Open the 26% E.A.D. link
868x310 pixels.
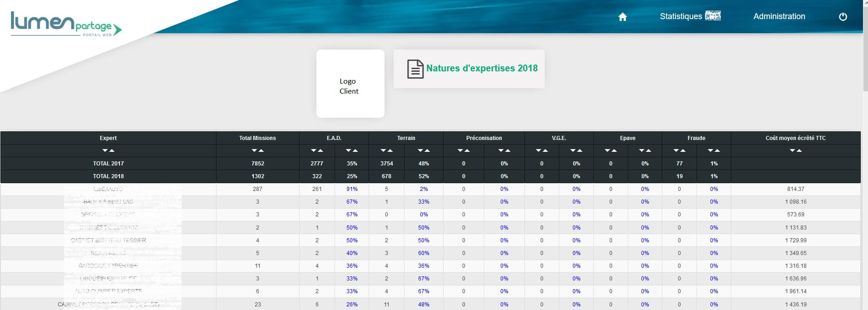click(x=352, y=305)
